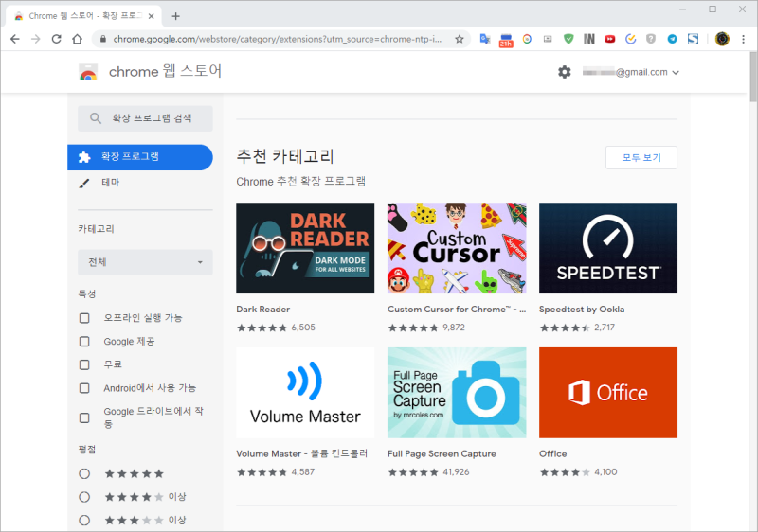Click the Google Translate extension icon
This screenshot has width=758, height=532.
(x=485, y=39)
